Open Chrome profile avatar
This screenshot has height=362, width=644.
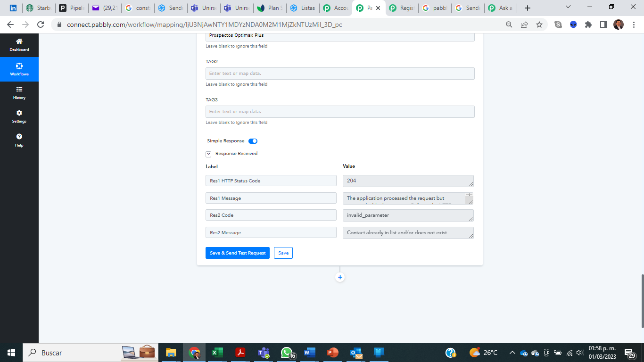(x=619, y=25)
